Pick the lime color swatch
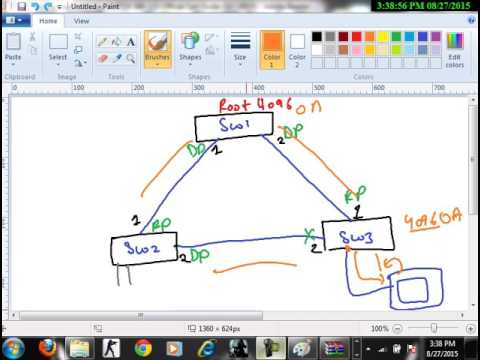Image resolution: width=480 pixels, height=360 pixels. (x=396, y=50)
